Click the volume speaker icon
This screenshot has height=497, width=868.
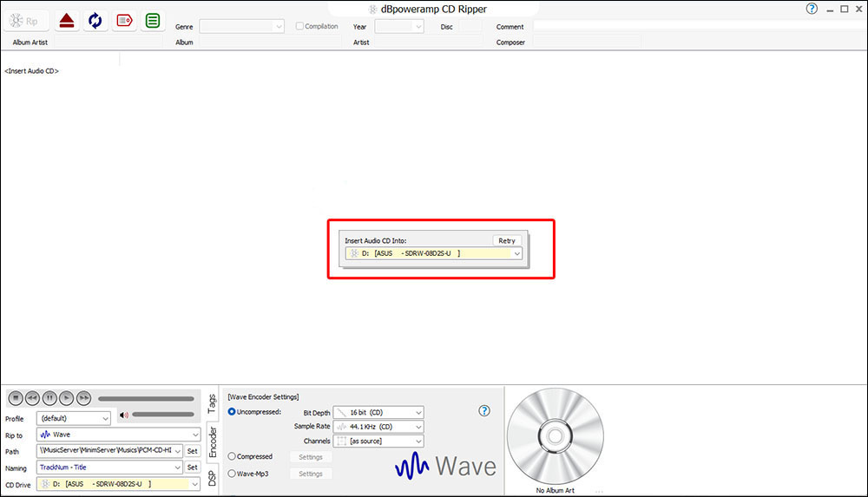(124, 415)
